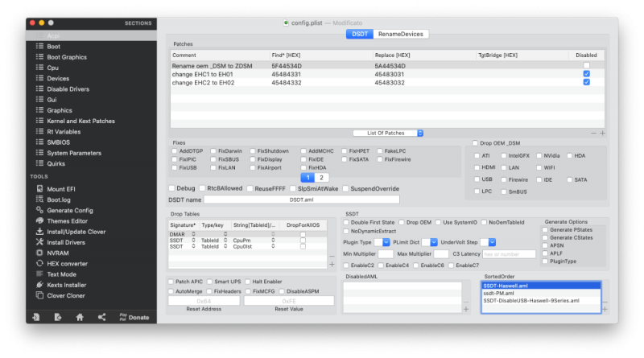Select Kernel and Kext Patches section
This screenshot has width=644, height=358.
pos(80,121)
